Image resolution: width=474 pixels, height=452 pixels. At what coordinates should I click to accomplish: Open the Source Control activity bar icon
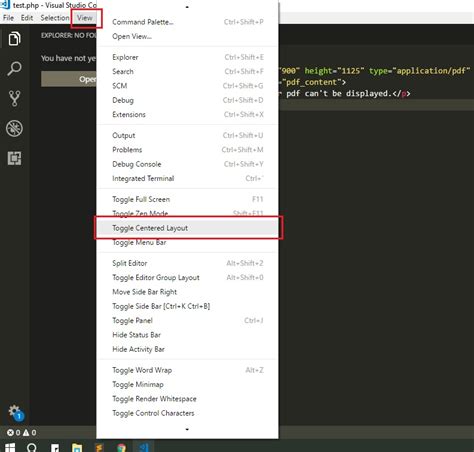point(14,98)
